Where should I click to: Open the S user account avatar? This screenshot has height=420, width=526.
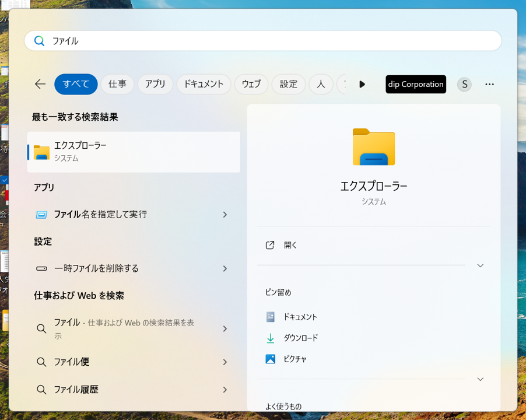pos(464,84)
